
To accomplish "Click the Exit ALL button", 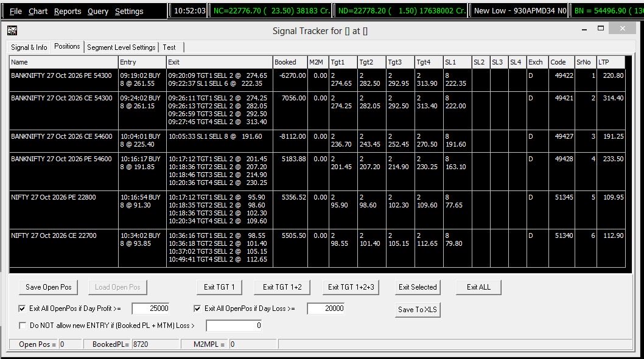I will pos(478,287).
